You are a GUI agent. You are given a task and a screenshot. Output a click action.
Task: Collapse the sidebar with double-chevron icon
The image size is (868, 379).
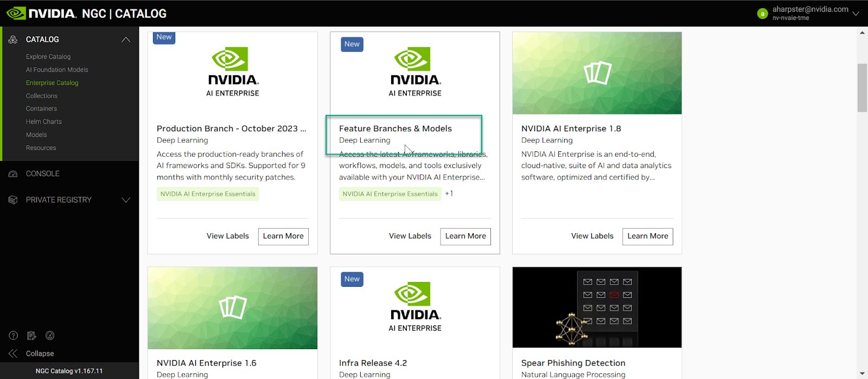coord(13,354)
